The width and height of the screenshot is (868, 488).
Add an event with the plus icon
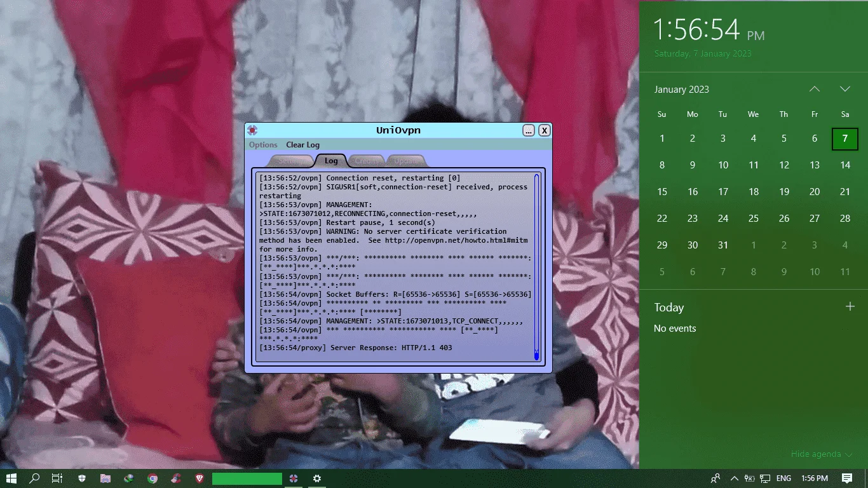tap(850, 307)
